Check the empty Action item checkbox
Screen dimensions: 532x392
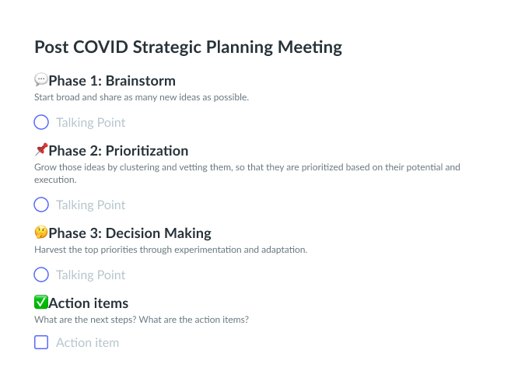(x=41, y=342)
